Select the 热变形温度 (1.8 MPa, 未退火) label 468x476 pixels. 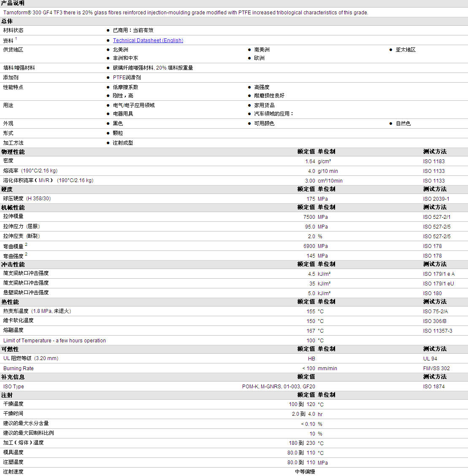pos(37,312)
